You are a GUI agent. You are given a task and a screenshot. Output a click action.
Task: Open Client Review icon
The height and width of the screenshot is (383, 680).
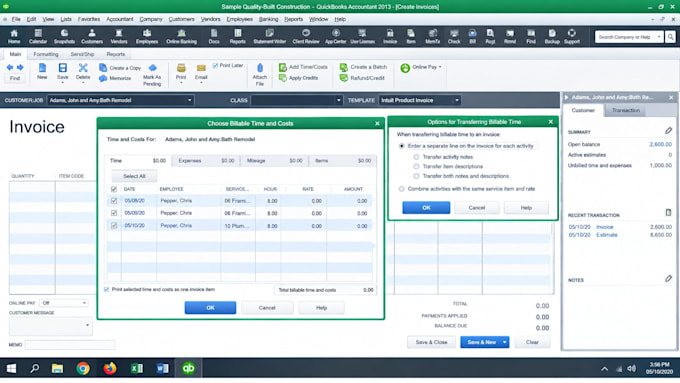tap(306, 36)
